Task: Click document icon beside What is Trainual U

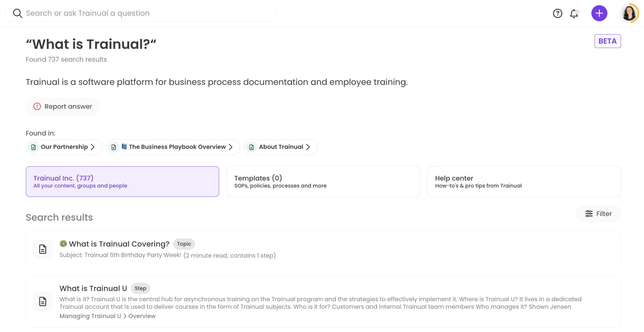Action: click(43, 301)
